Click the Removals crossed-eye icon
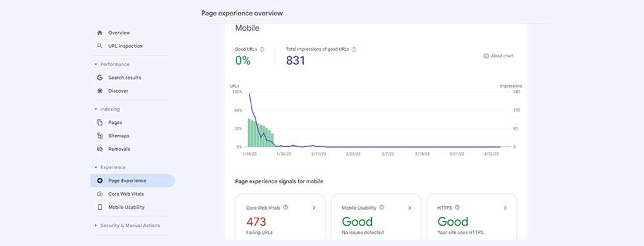The image size is (644, 246). click(100, 149)
